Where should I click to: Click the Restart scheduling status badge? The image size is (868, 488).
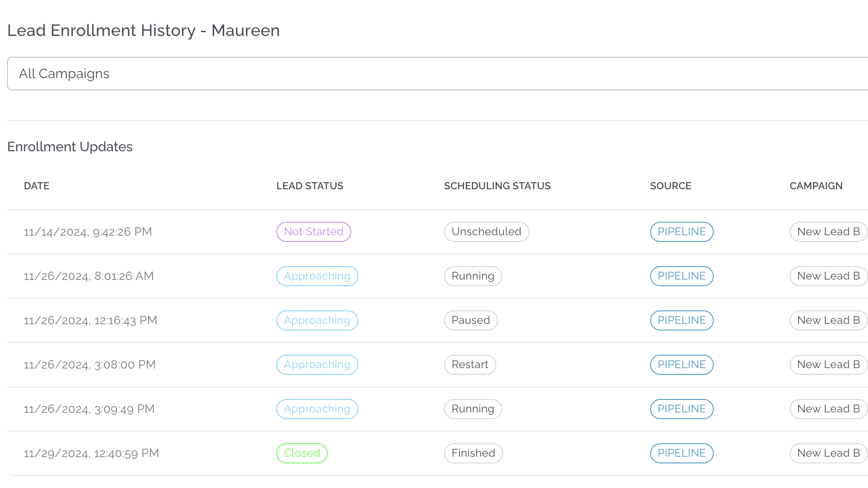(x=470, y=365)
